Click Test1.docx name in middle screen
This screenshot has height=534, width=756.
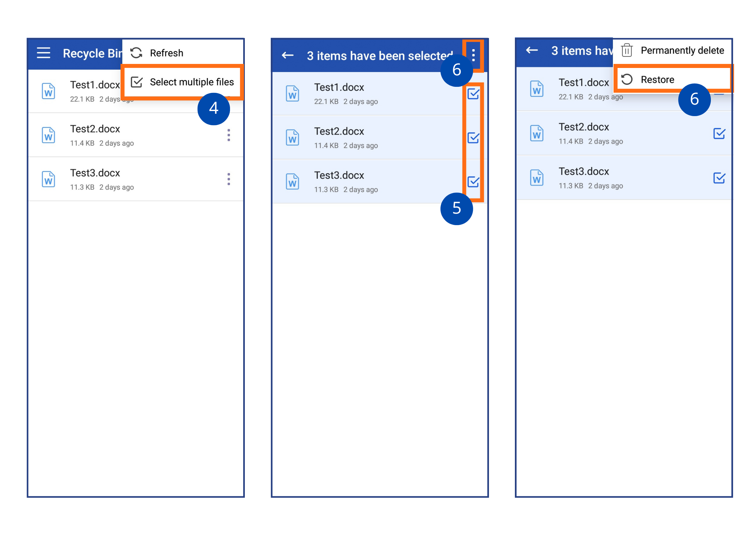[339, 87]
